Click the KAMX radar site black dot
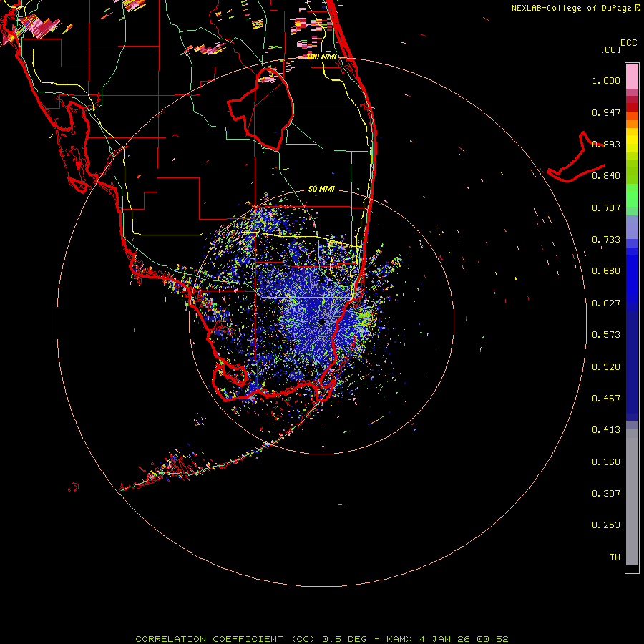The width and height of the screenshot is (644, 644). coord(321,321)
